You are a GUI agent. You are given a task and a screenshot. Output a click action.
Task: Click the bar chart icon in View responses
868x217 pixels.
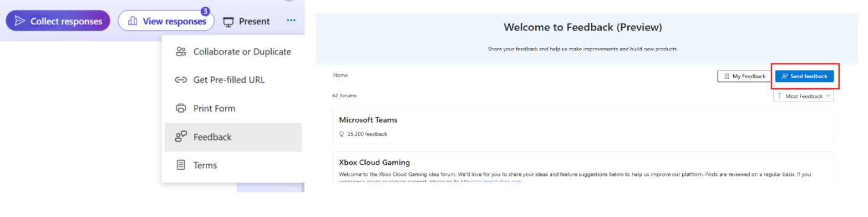(x=133, y=21)
